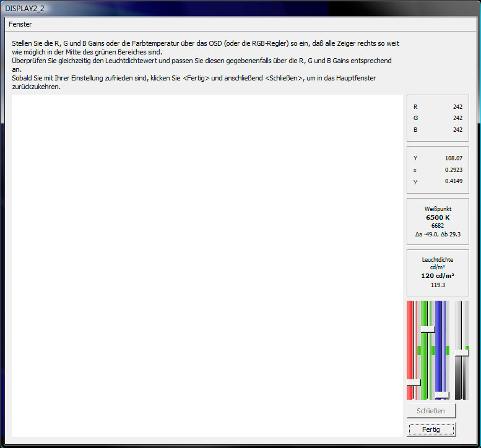Select the B value 242
The image size is (481, 448).
(x=457, y=130)
